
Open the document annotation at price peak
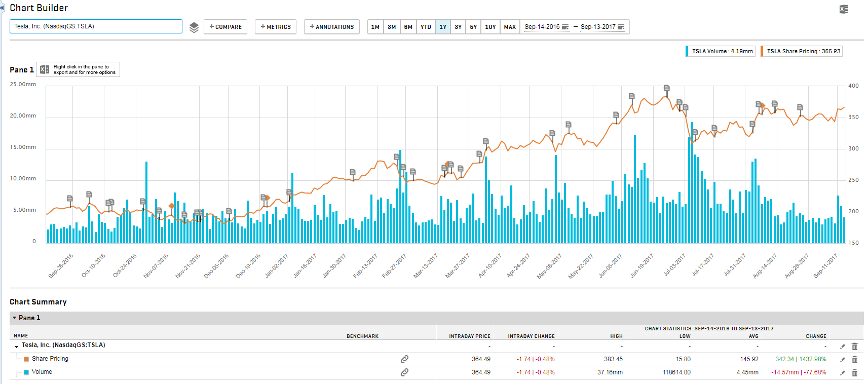(667, 88)
